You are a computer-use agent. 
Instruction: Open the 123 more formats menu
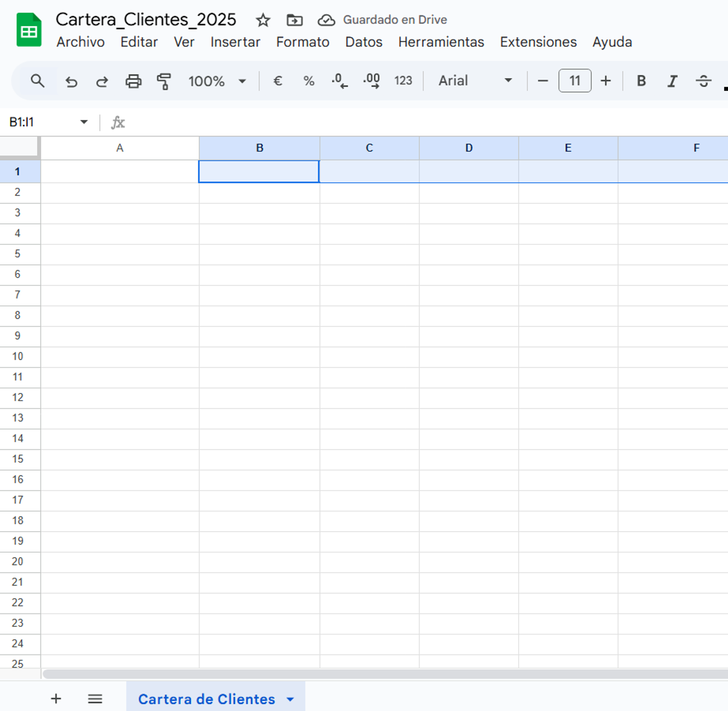403,81
